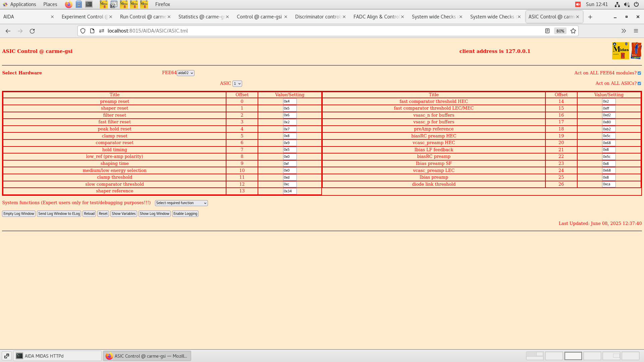Uncheck Act on ALL ASICs
Screen dimensions: 644x362
coord(639,83)
